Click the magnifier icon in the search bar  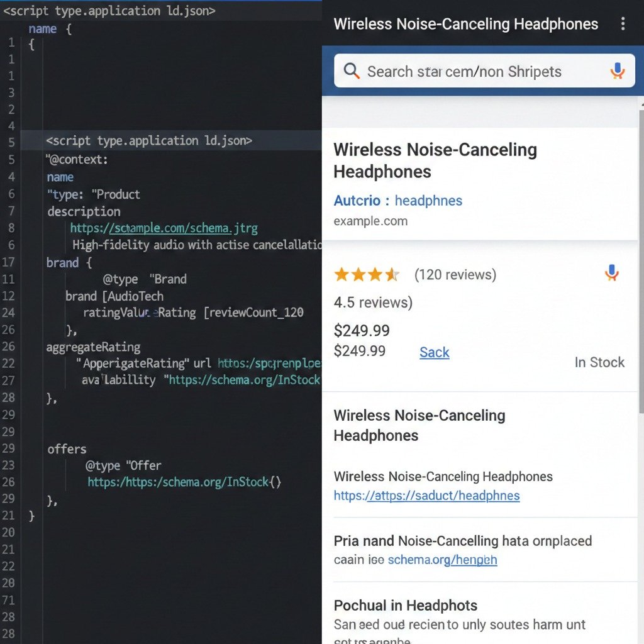352,71
